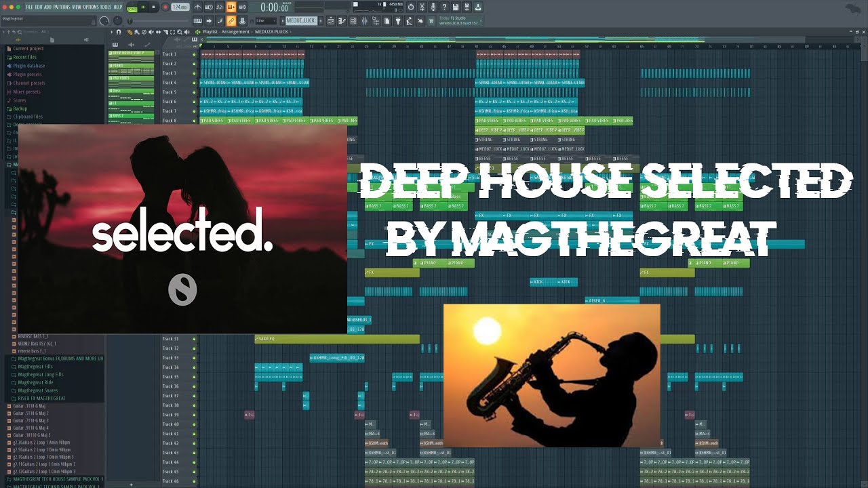The height and width of the screenshot is (488, 868).
Task: Click the magnet snap icon in playlist toolbar
Action: tap(119, 32)
